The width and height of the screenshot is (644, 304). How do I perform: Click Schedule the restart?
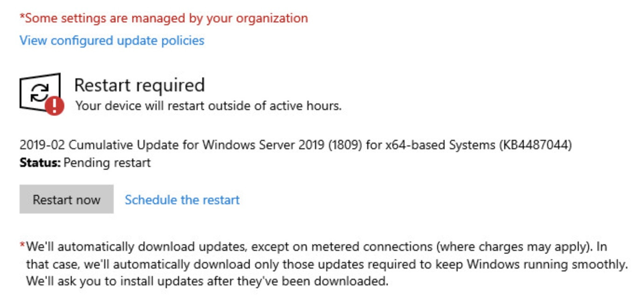point(181,200)
